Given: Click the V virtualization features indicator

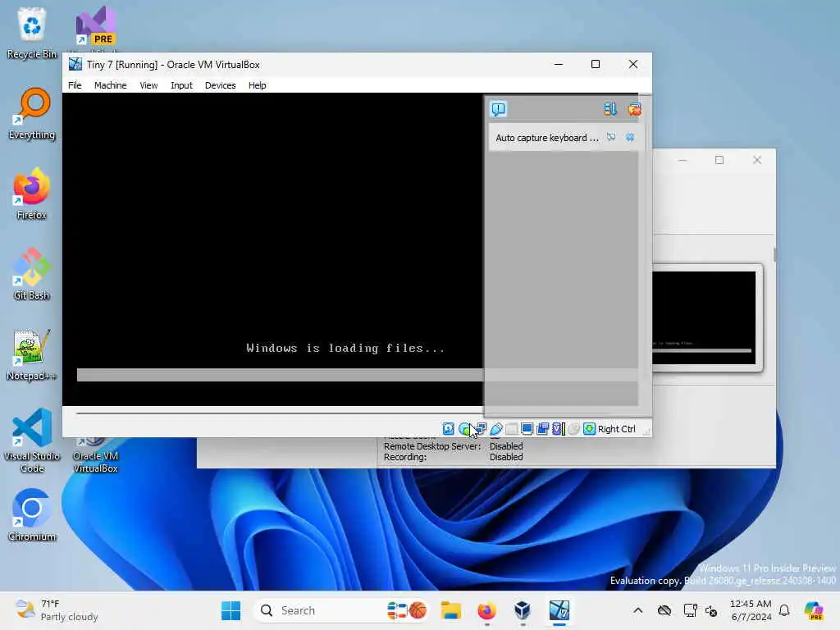Looking at the screenshot, I should point(558,428).
